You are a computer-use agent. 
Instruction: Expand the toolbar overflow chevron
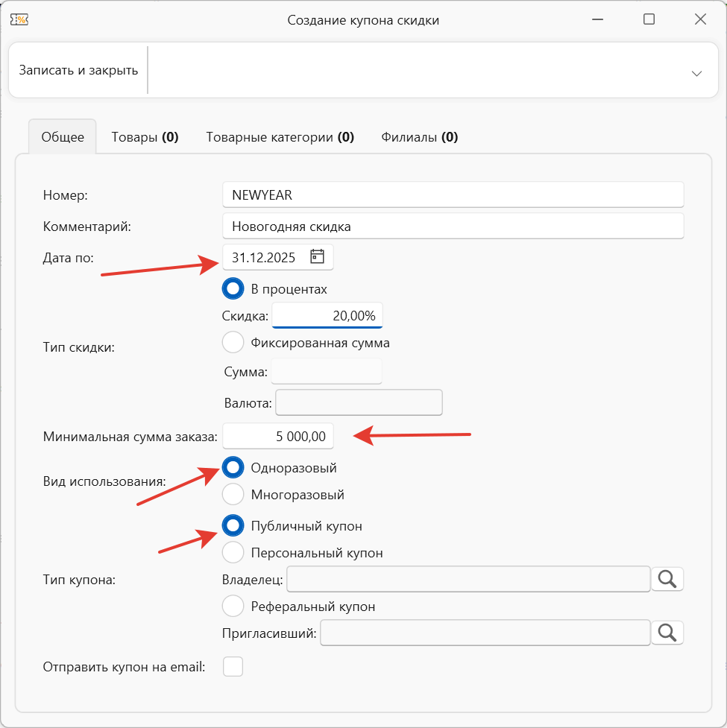click(696, 72)
